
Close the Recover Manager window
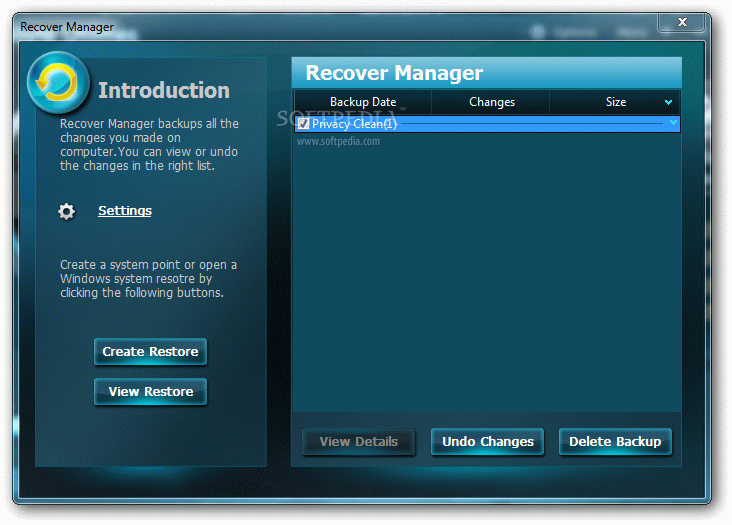682,22
